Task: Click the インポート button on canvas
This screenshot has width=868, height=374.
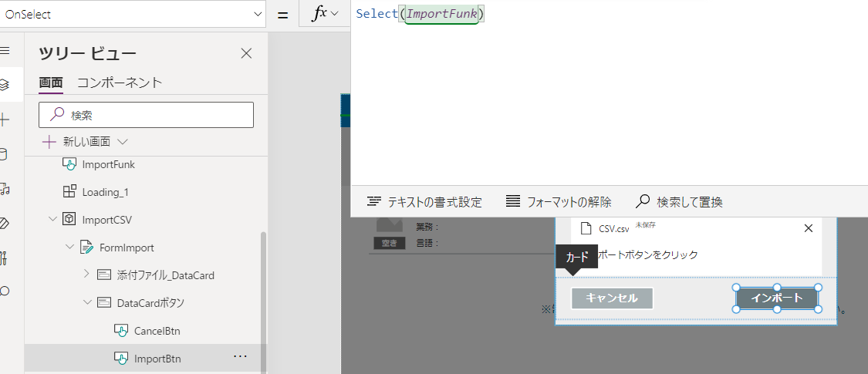Action: (x=777, y=298)
